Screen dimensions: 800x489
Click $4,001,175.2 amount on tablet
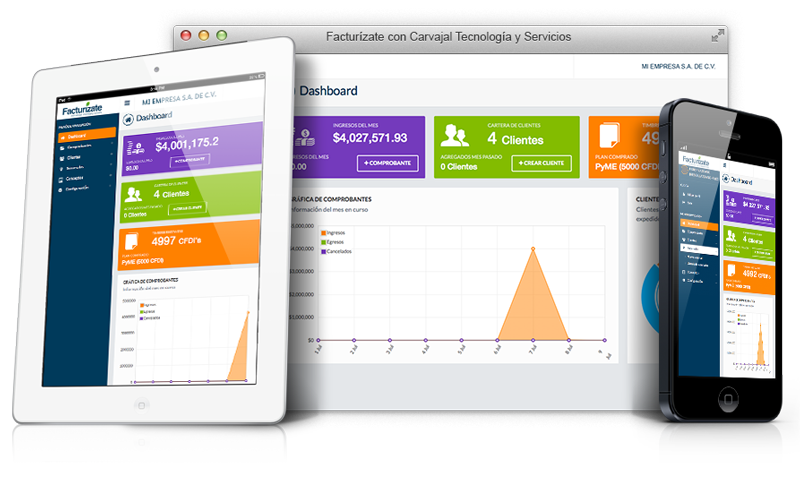pos(187,144)
